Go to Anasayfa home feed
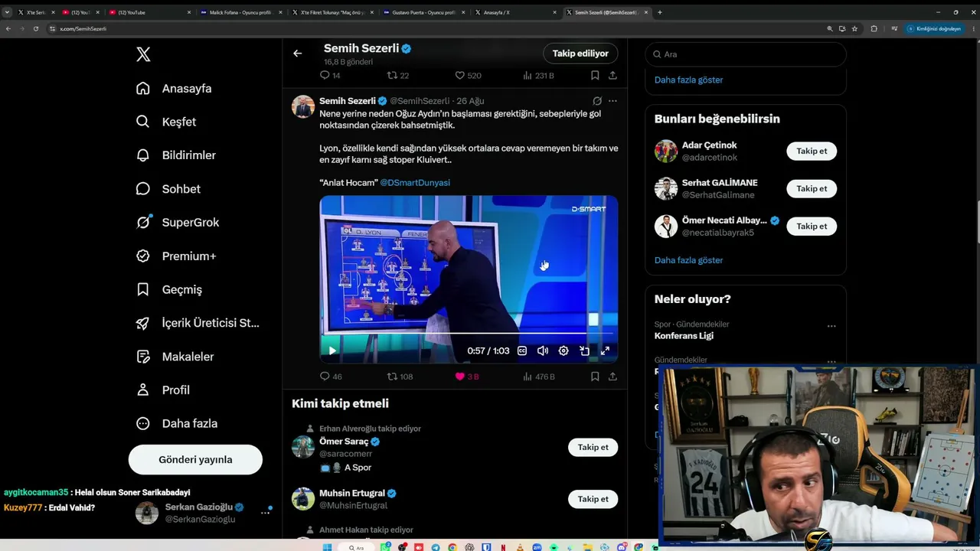980x551 pixels. tap(174, 88)
